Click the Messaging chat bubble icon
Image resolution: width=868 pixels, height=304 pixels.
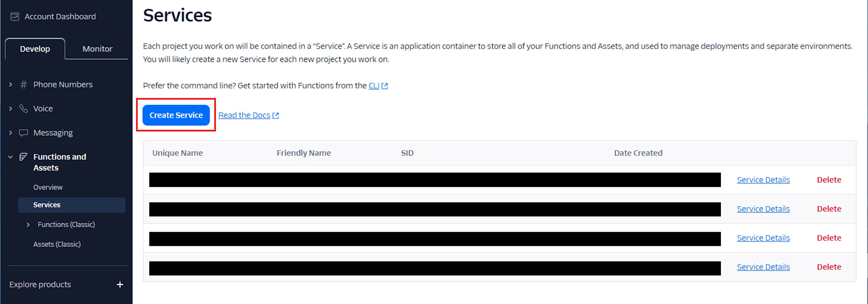[x=23, y=133]
